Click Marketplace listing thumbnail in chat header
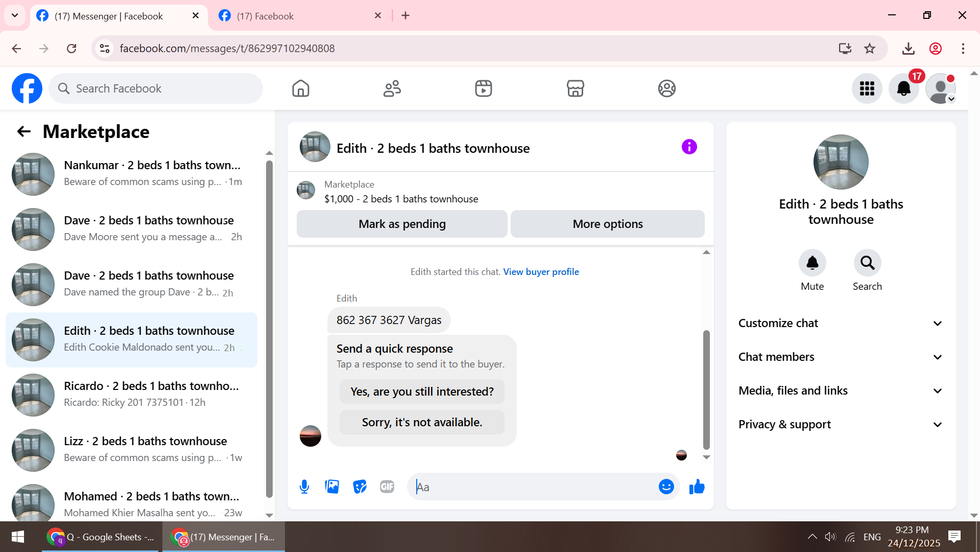 click(306, 190)
